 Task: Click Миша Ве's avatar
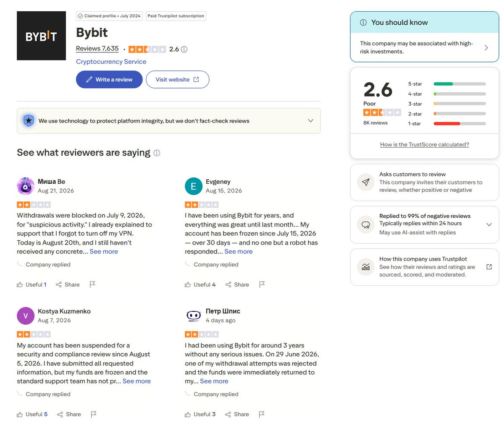26,186
